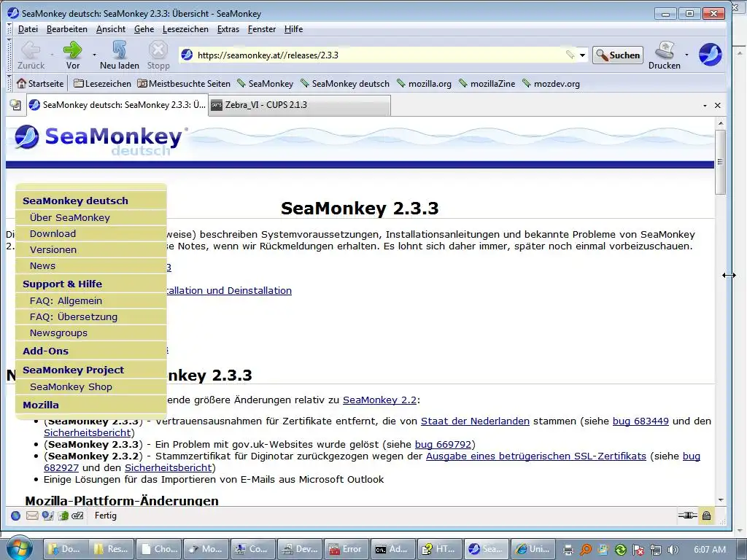Screen dimensions: 747x560
Task: Open the mozilla.org bookmark
Action: click(424, 84)
